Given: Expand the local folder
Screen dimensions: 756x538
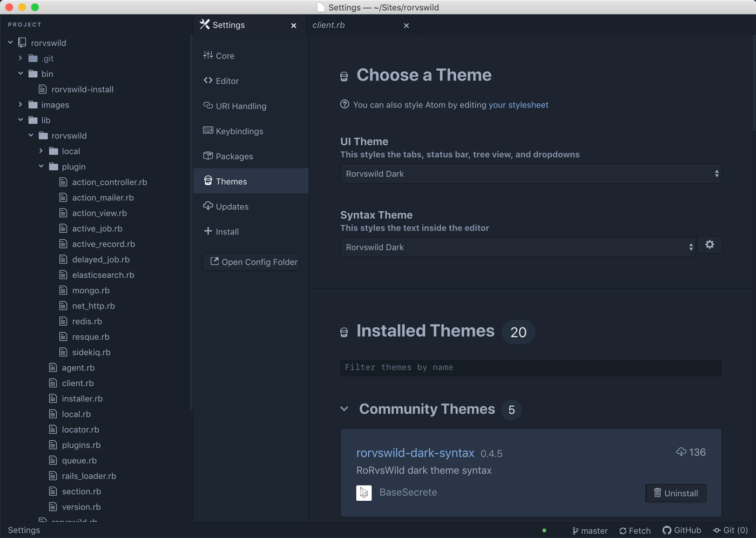Looking at the screenshot, I should 41,151.
